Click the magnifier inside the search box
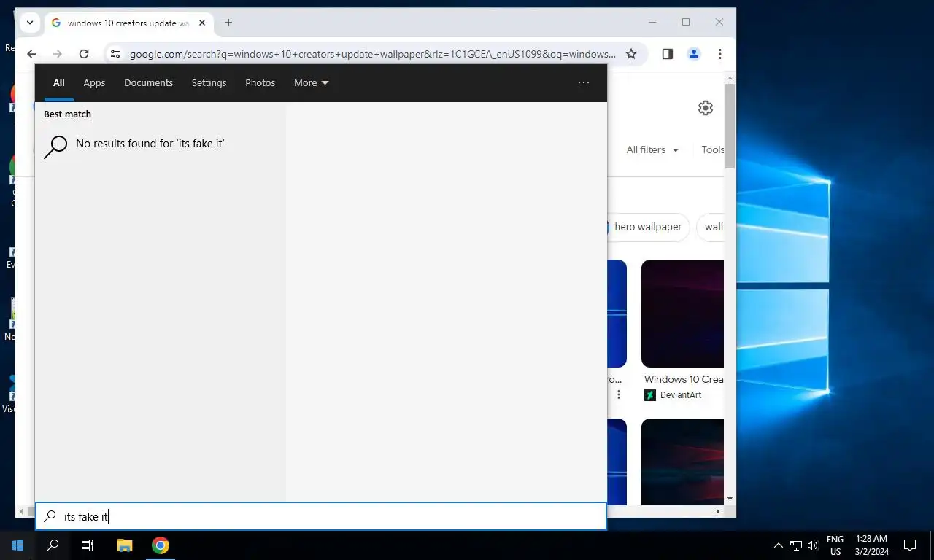Viewport: 934px width, 560px height. [50, 516]
